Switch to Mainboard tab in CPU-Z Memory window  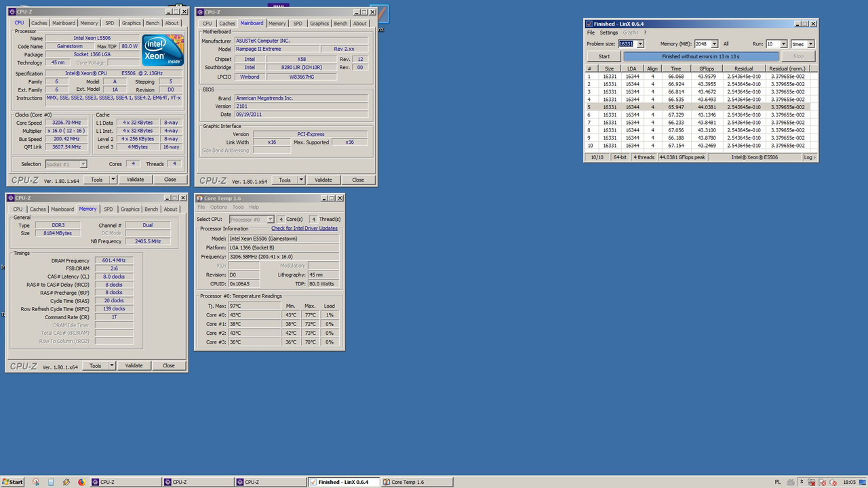coord(62,209)
